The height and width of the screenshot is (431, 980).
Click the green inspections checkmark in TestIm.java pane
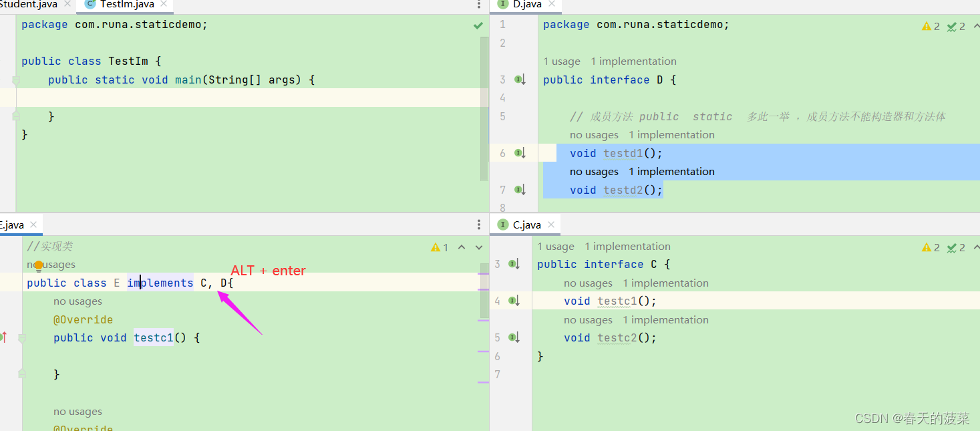(477, 25)
